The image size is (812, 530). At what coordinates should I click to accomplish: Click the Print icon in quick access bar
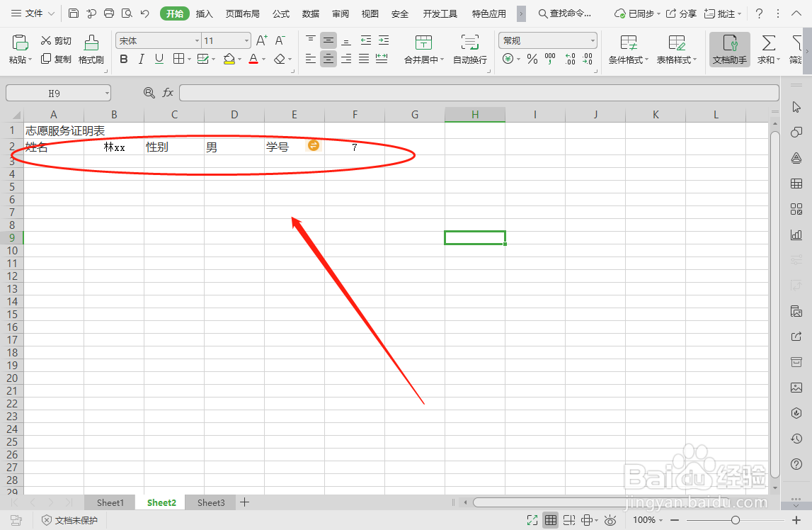pyautogui.click(x=109, y=13)
